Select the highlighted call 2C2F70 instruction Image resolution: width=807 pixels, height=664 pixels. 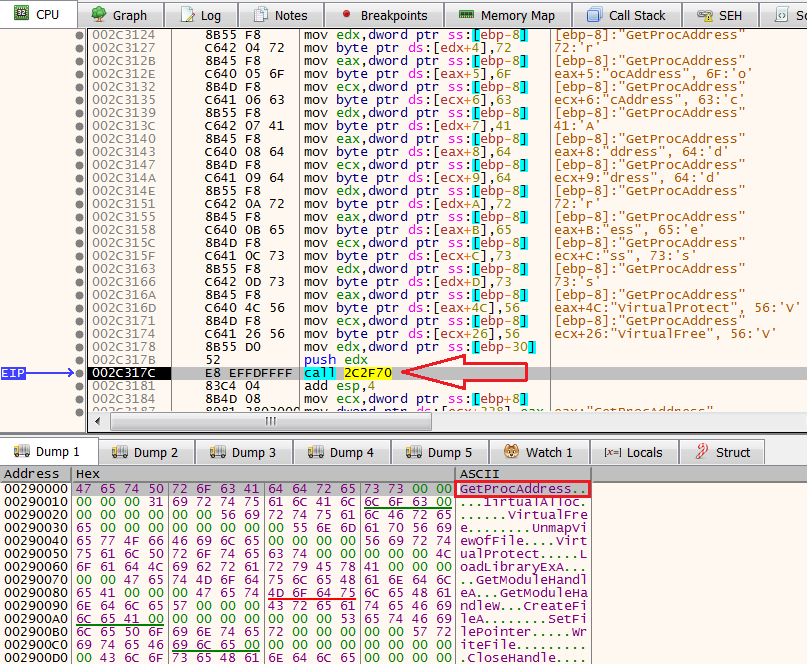(x=348, y=373)
